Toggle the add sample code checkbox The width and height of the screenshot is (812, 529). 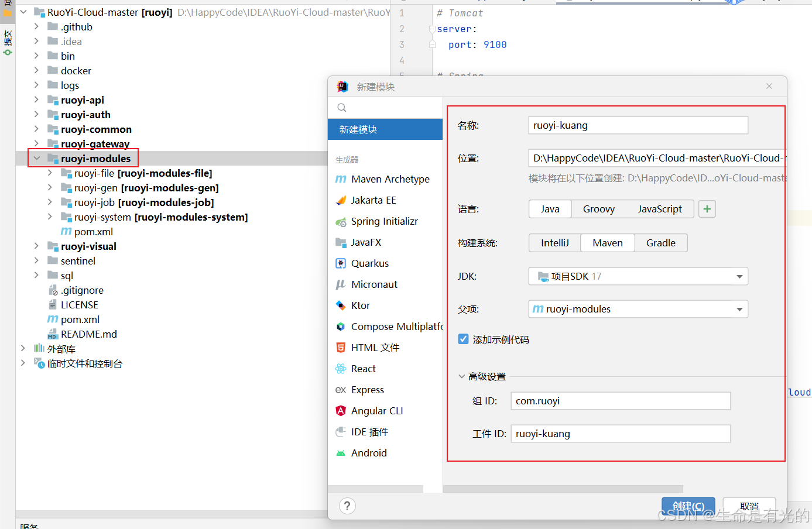coord(463,339)
